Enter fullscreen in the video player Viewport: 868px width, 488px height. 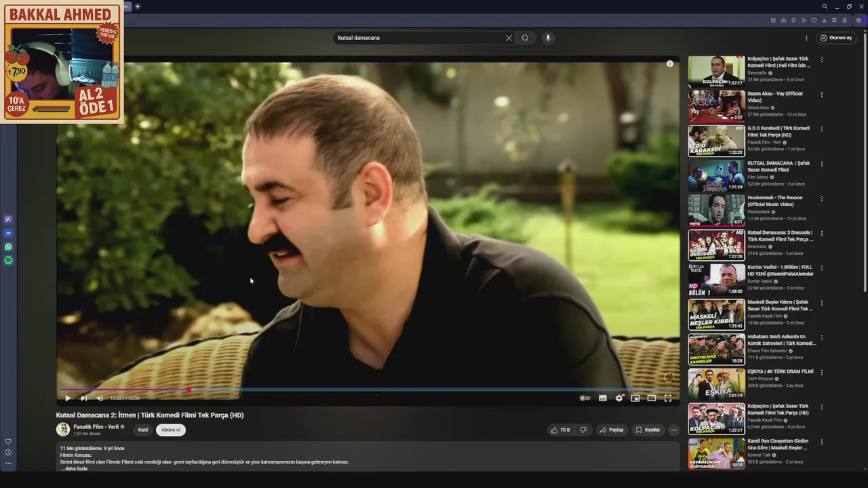tap(668, 399)
